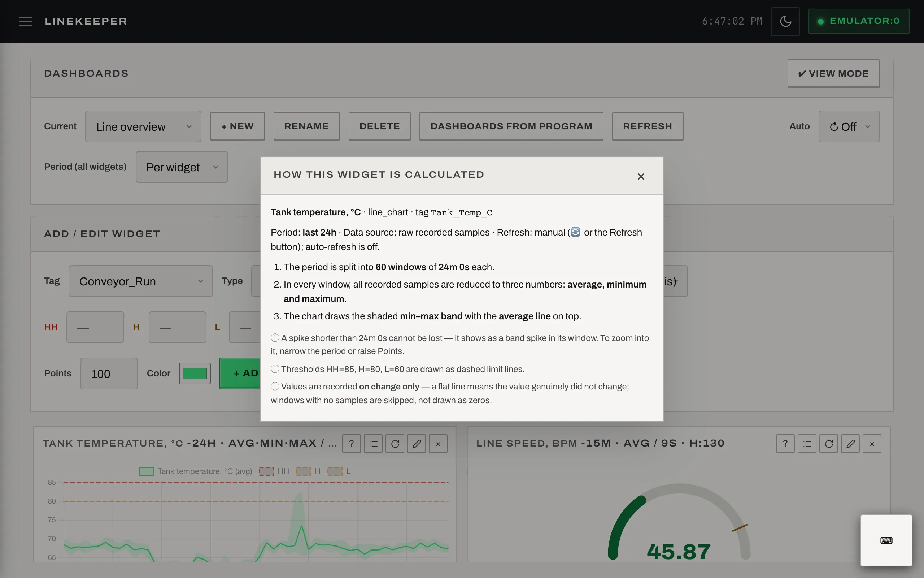
Task: Show data list for Line Speed widget
Action: [x=807, y=444]
